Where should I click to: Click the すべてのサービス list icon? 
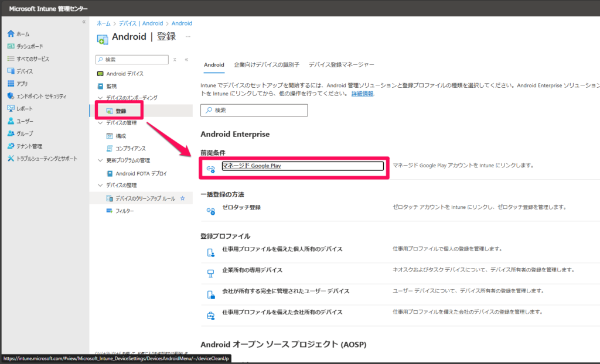(11, 59)
